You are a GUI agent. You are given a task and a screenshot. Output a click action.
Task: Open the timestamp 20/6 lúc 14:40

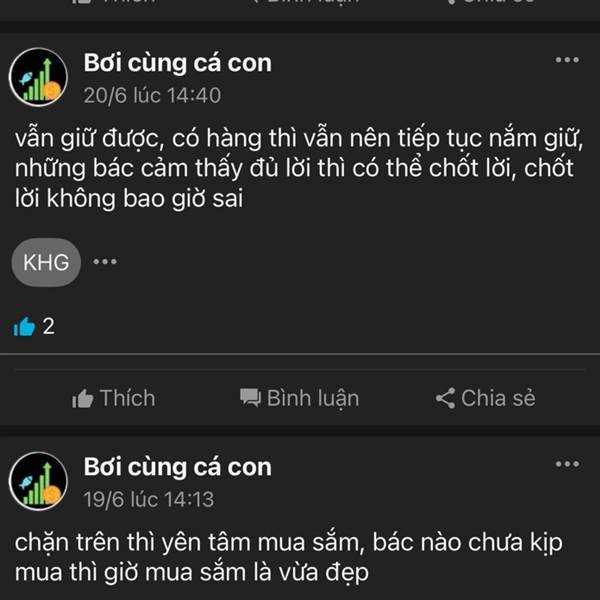click(152, 95)
